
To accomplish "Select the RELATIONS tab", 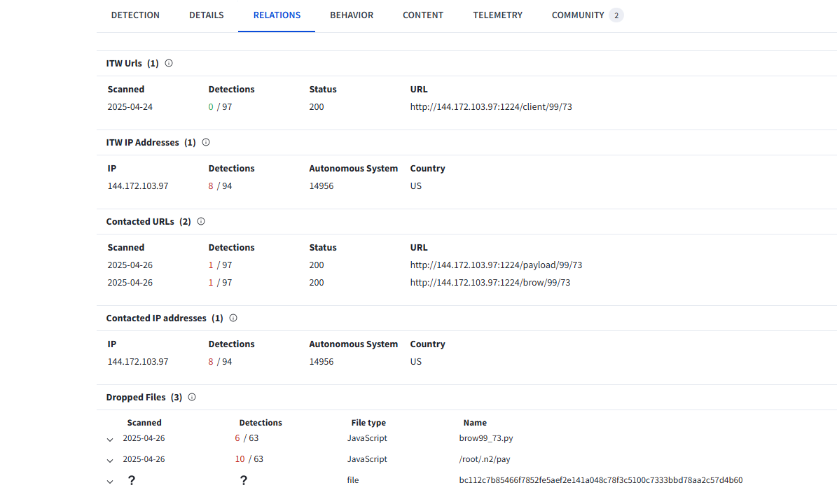I will pos(277,15).
